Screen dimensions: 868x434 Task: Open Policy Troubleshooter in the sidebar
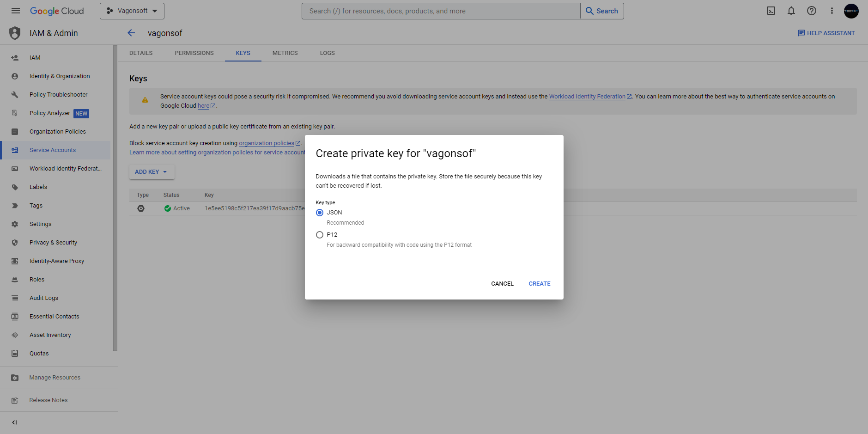coord(55,95)
